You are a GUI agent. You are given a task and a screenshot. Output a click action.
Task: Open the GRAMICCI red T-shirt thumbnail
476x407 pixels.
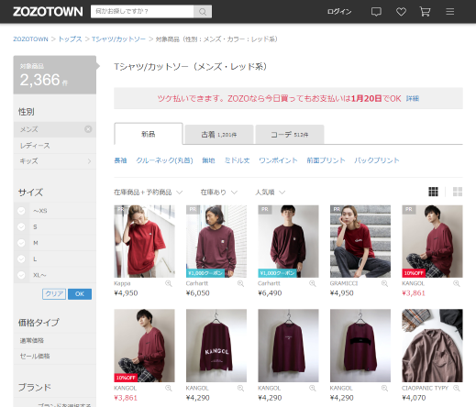coord(360,241)
